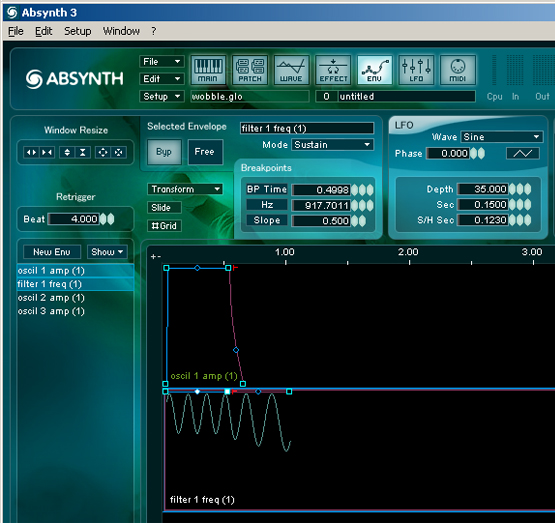
Task: Open the MIDI window
Action: click(x=458, y=70)
